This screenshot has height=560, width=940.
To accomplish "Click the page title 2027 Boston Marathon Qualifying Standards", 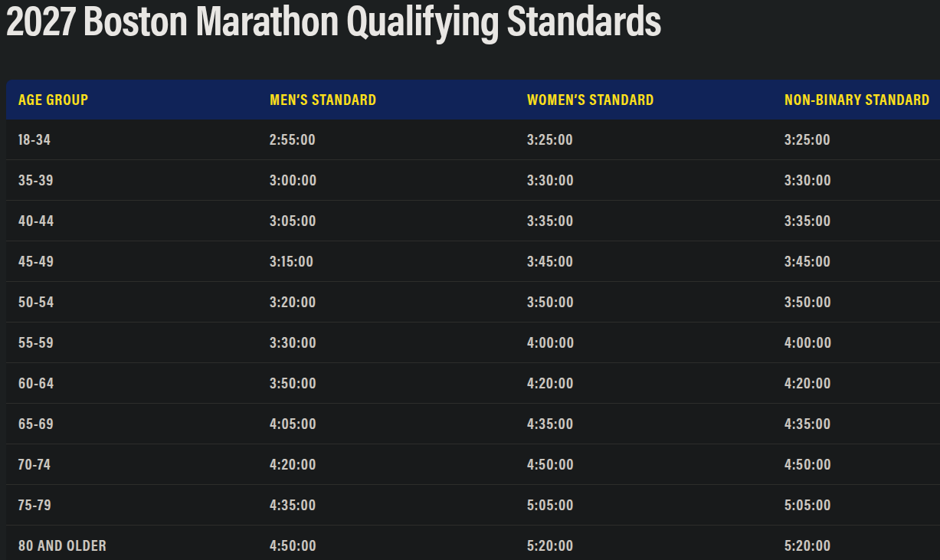I will pos(333,22).
